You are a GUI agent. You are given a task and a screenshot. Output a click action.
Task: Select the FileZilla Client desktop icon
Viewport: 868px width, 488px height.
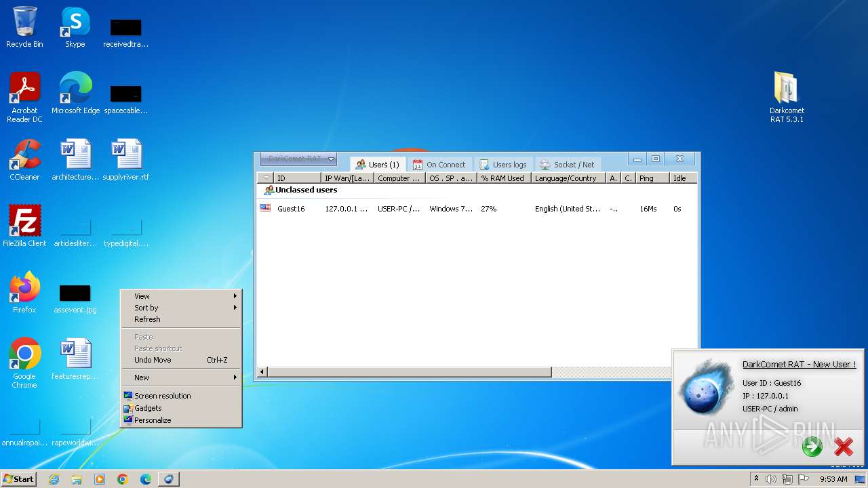tap(24, 226)
